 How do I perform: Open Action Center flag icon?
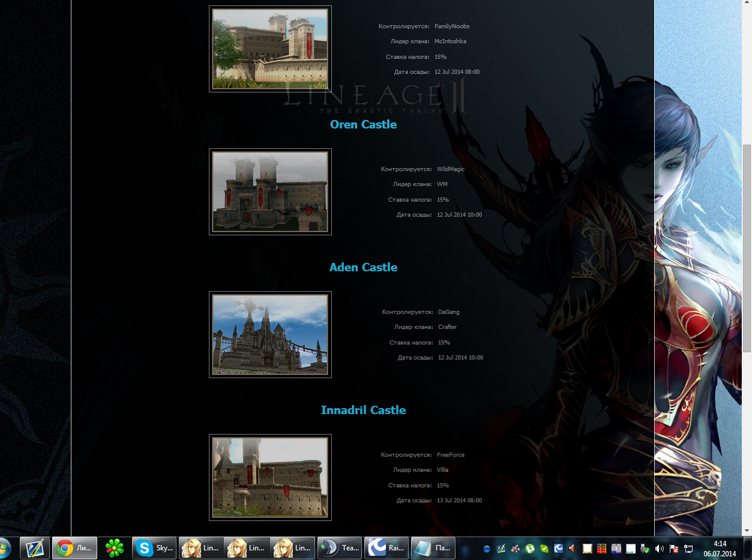point(674,549)
